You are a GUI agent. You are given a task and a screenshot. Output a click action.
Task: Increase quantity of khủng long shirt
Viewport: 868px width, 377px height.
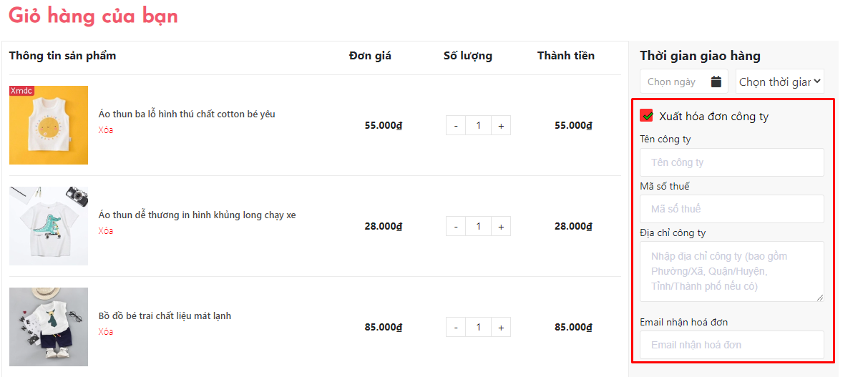(501, 227)
